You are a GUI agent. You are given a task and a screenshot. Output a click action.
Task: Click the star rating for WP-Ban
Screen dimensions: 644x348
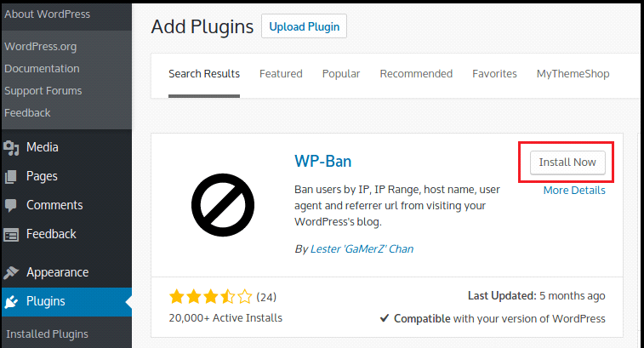tap(211, 297)
